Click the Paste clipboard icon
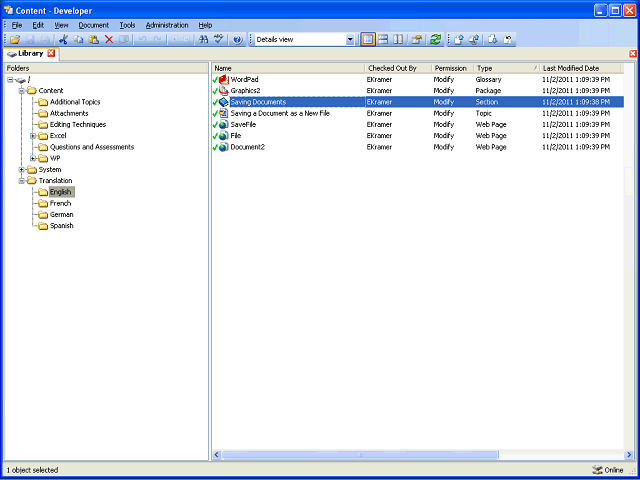This screenshot has width=640, height=480. point(94,40)
